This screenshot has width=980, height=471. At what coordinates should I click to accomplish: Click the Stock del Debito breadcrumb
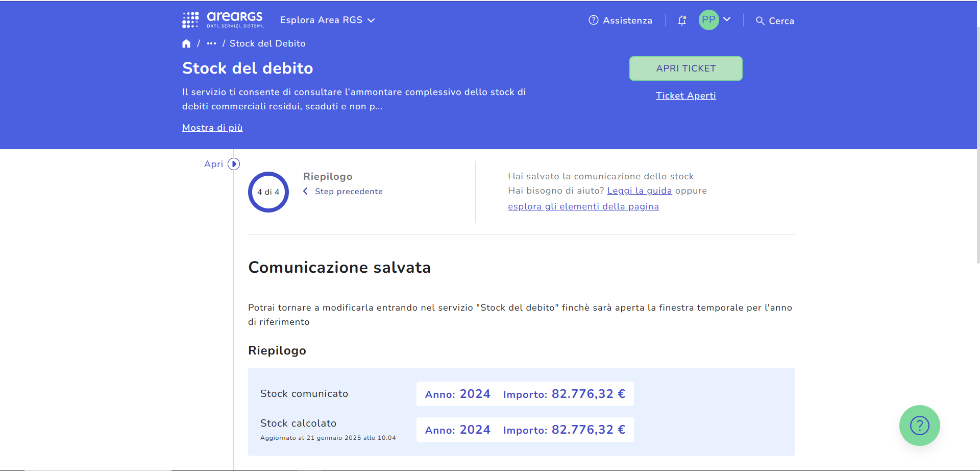pyautogui.click(x=267, y=44)
